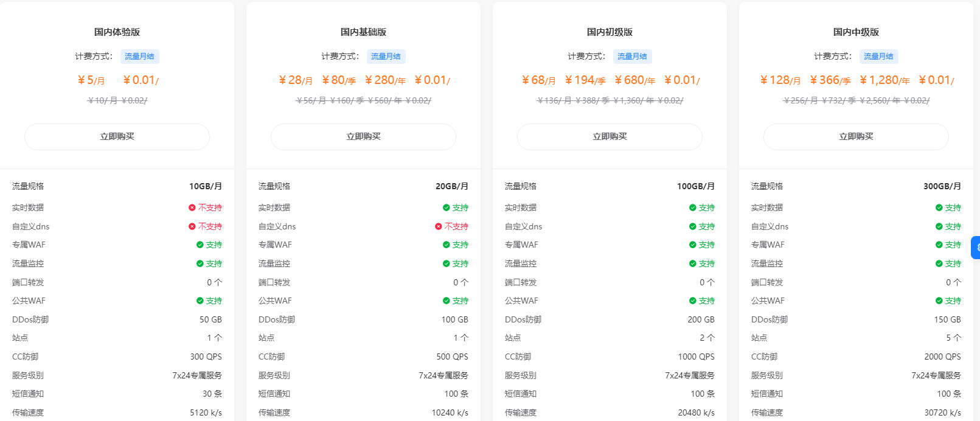Click the 国内基础版 plan title
Image resolution: width=980 pixels, height=421 pixels.
tap(363, 32)
